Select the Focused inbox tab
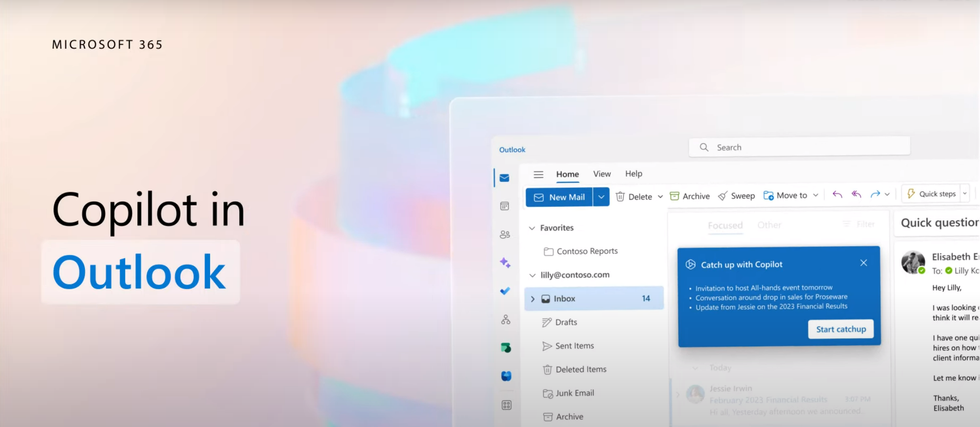The image size is (980, 427). (x=725, y=225)
